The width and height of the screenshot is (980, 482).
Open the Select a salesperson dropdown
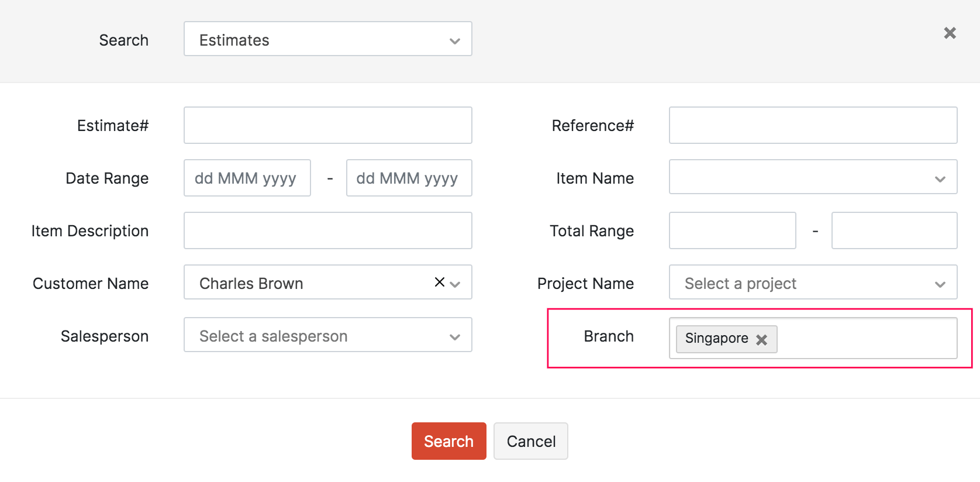pos(327,335)
